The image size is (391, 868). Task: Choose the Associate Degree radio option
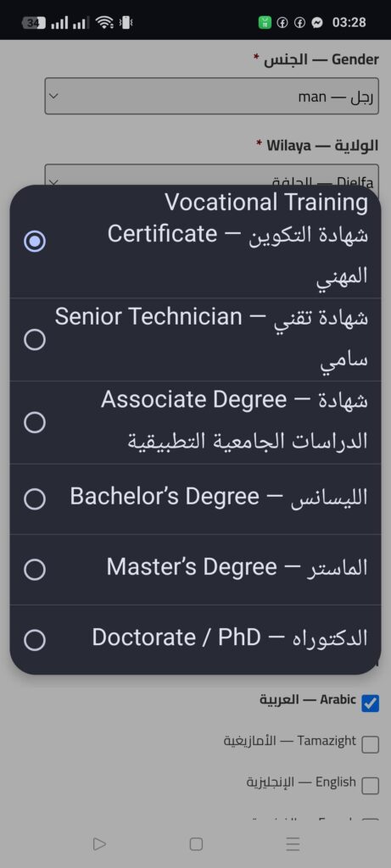(195, 422)
